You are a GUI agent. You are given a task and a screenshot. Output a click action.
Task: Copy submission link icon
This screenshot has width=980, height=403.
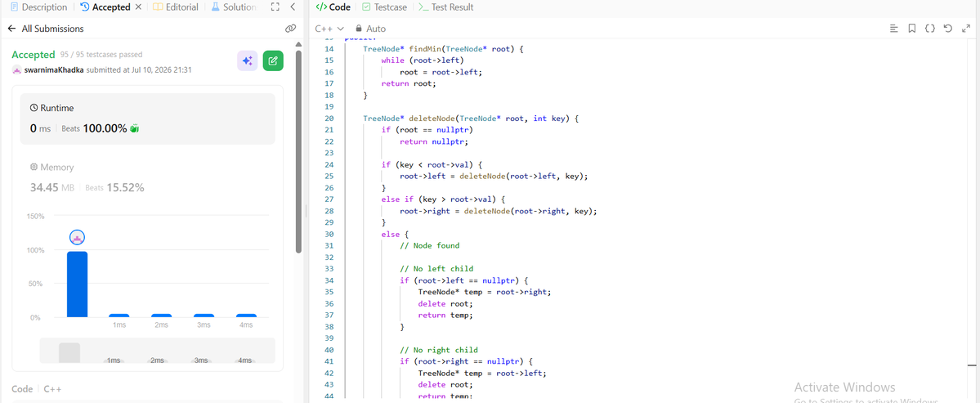point(290,29)
